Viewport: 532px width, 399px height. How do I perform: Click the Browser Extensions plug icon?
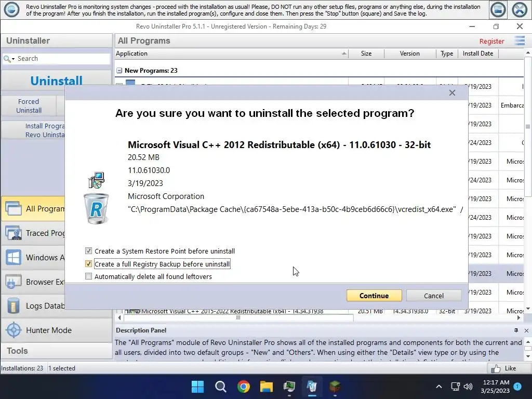(14, 282)
